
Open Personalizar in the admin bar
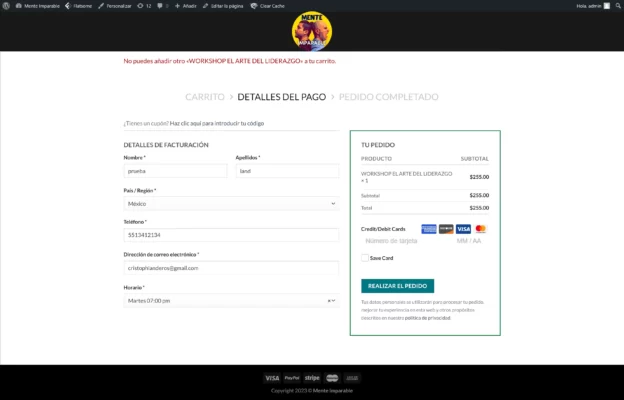[116, 5]
